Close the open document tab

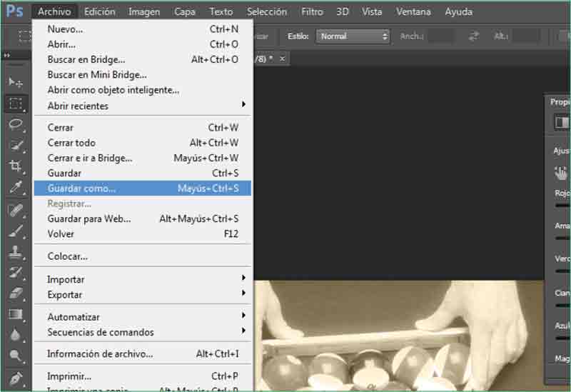[x=283, y=59]
